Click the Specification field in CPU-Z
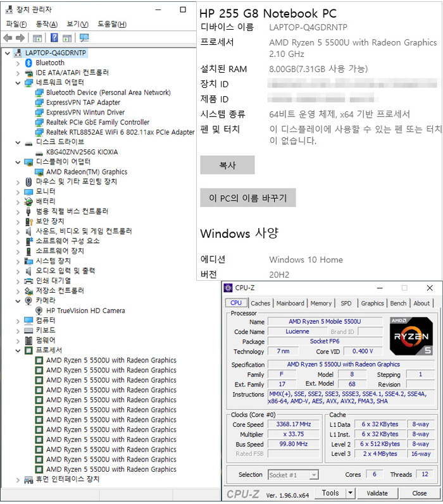The width and height of the screenshot is (443, 504). pyautogui.click(x=351, y=364)
